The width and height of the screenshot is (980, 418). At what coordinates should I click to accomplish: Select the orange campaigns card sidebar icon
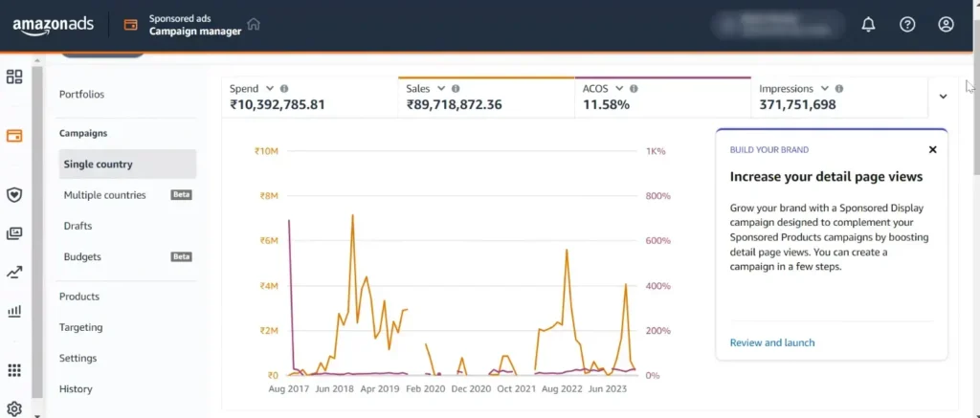coord(14,136)
